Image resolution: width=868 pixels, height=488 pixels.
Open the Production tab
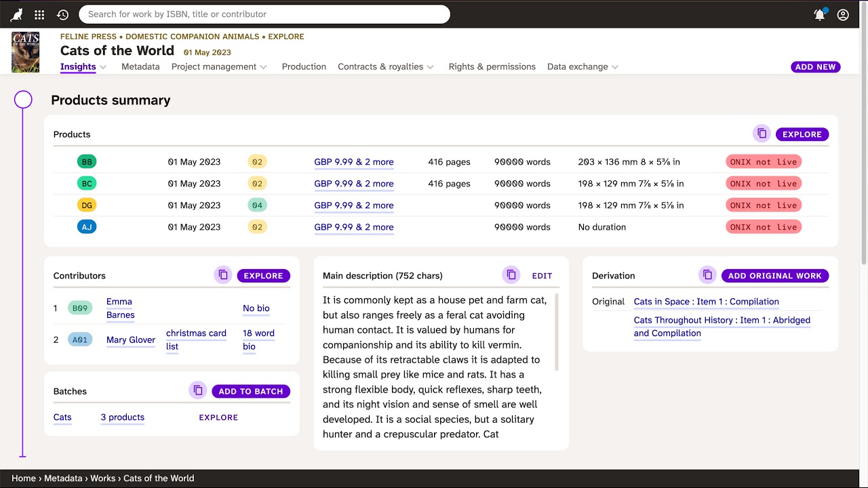click(x=304, y=67)
